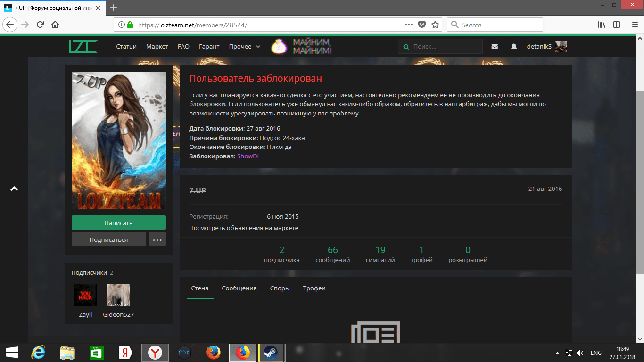Launch Steam from the taskbar
The image size is (644, 362).
[x=270, y=352]
